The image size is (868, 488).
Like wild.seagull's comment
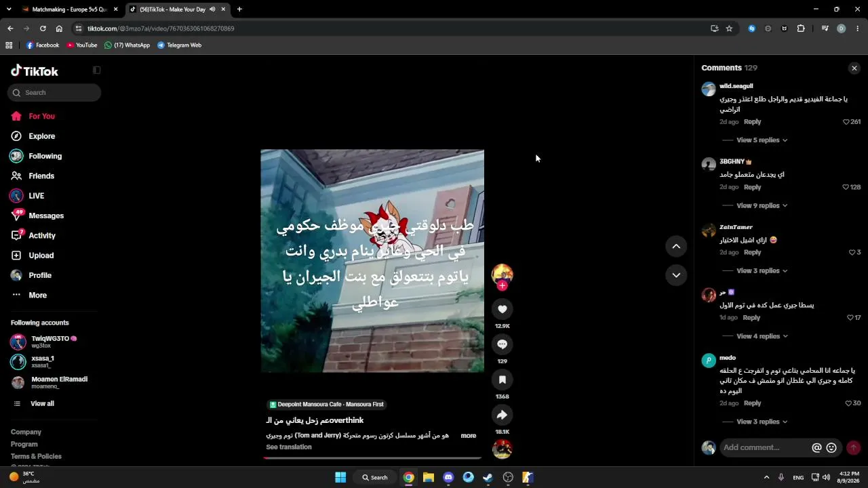point(846,122)
